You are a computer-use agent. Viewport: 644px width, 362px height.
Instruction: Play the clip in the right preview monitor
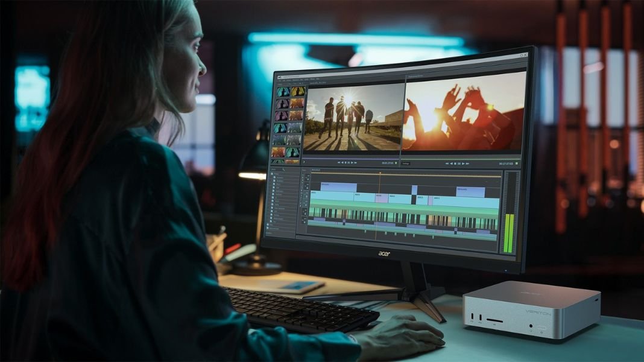click(463, 164)
